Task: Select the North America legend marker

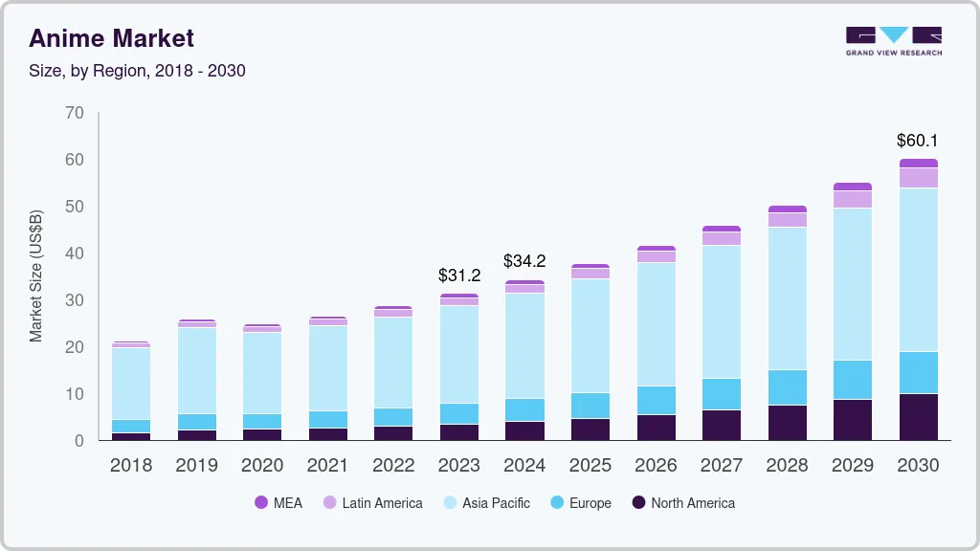Action: coord(638,503)
